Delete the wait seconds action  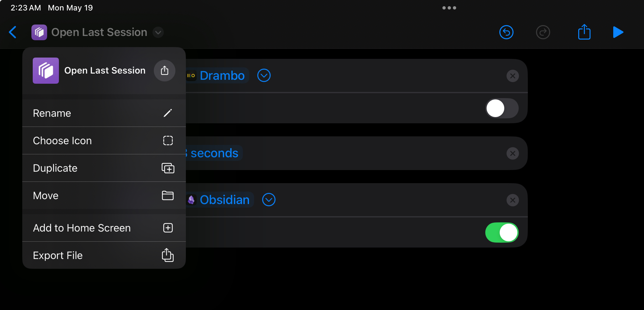pyautogui.click(x=512, y=153)
